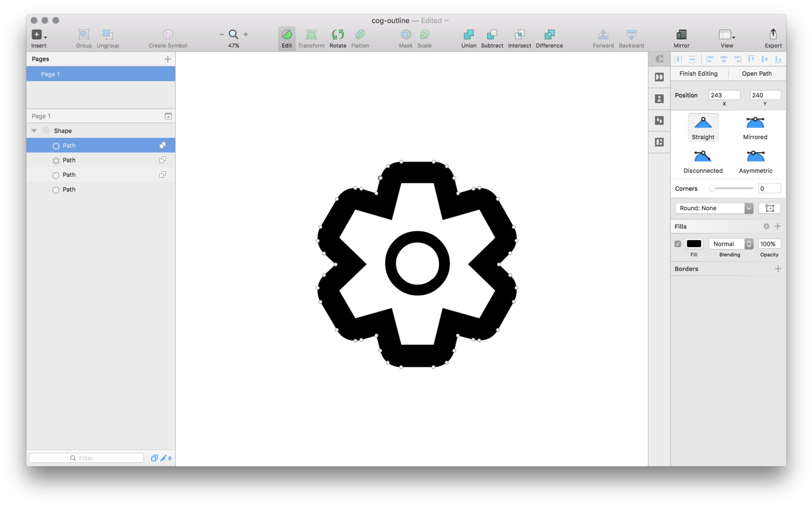Select the Mirrored point type
Image resolution: width=812 pixels, height=506 pixels.
[755, 128]
